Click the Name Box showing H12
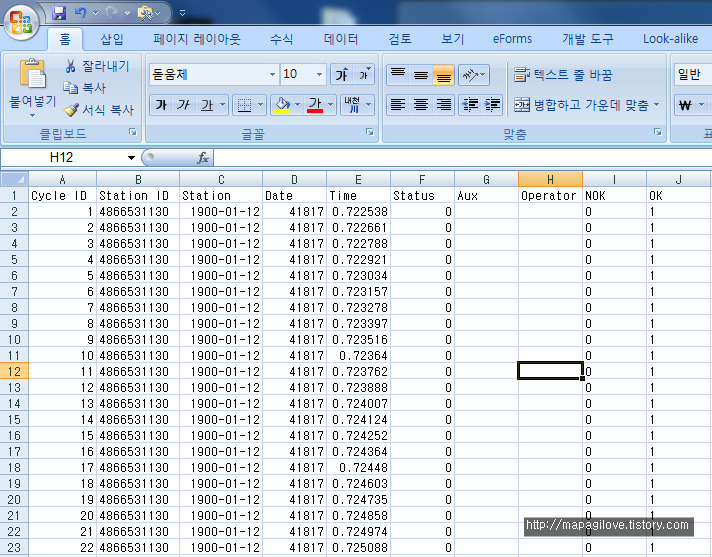Viewport: 712px width, 557px height. [x=62, y=158]
